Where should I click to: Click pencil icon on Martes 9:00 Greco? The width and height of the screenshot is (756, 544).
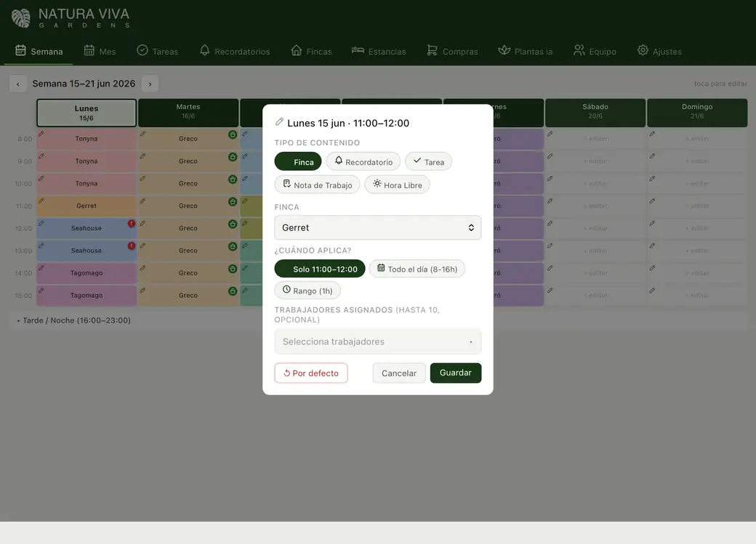coord(143,156)
